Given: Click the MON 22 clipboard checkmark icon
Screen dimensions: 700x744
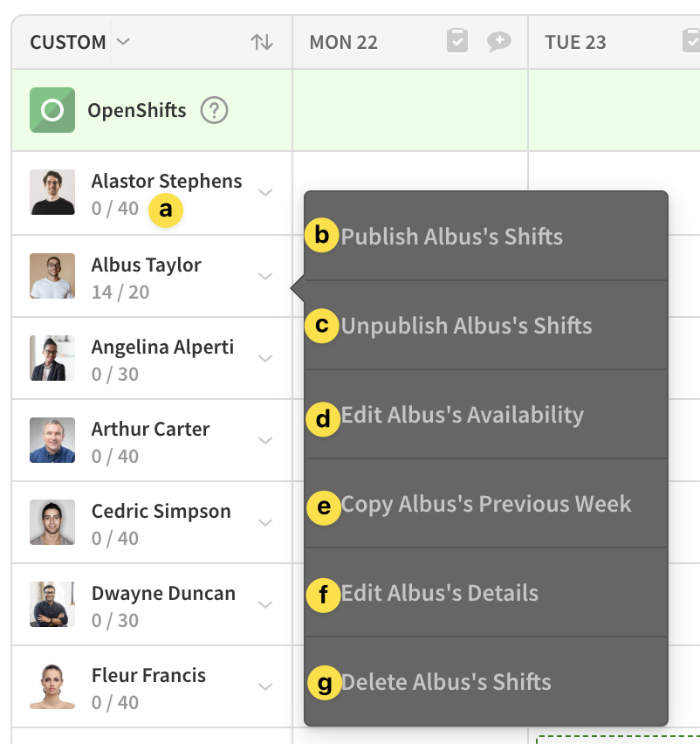Looking at the screenshot, I should [x=457, y=41].
